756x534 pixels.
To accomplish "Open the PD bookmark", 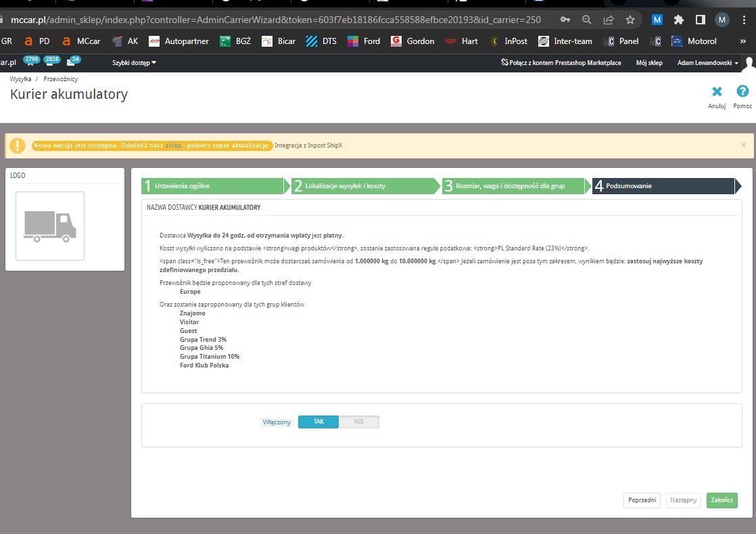I will [37, 41].
